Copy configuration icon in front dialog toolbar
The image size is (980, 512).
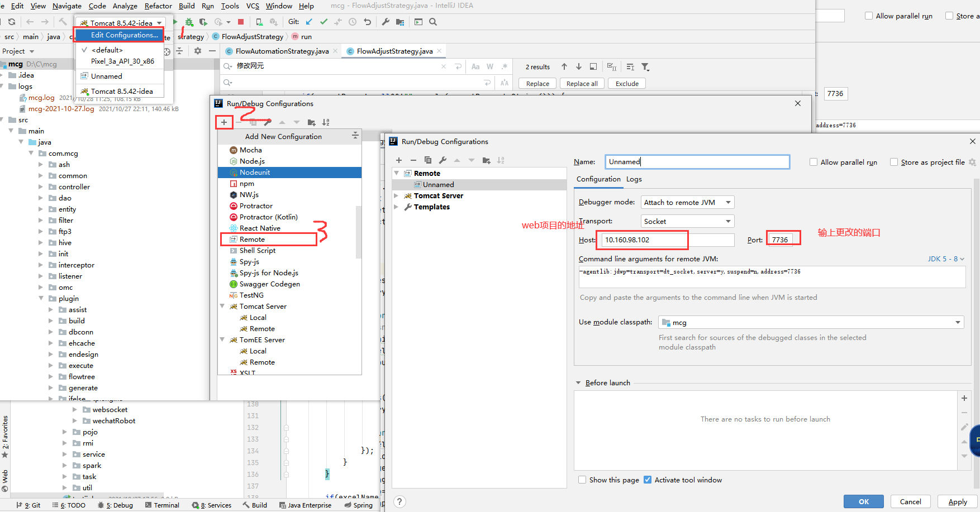[428, 160]
